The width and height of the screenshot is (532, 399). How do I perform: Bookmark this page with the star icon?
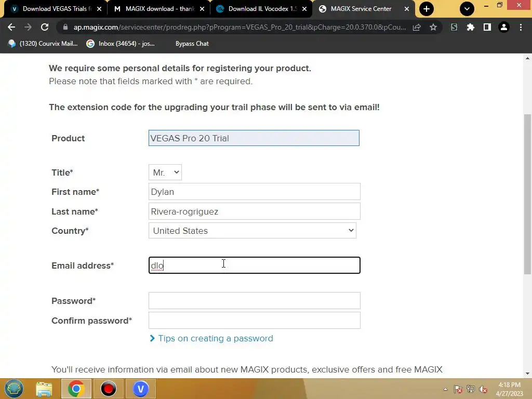pyautogui.click(x=433, y=27)
